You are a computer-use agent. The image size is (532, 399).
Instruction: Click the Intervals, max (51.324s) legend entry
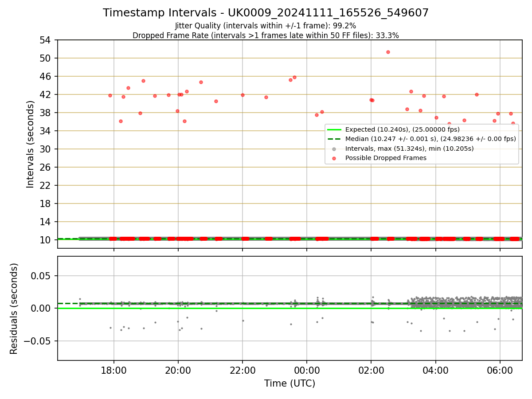click(x=409, y=149)
